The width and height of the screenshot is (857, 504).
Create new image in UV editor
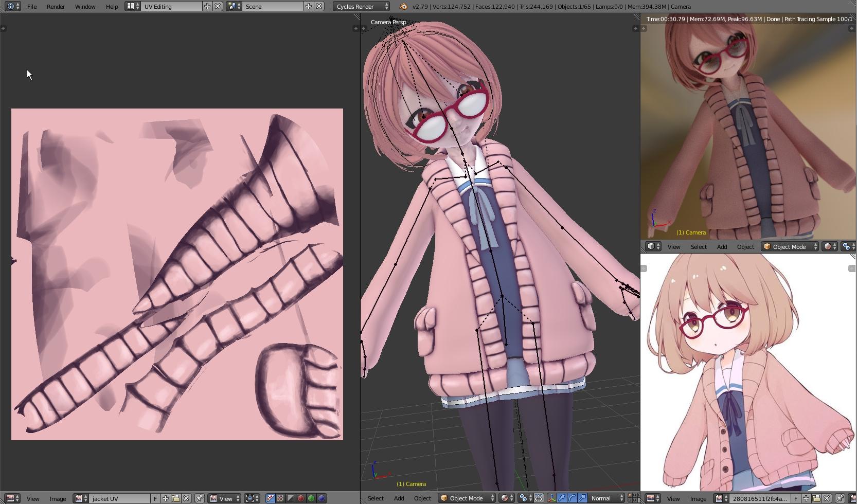pos(166,498)
